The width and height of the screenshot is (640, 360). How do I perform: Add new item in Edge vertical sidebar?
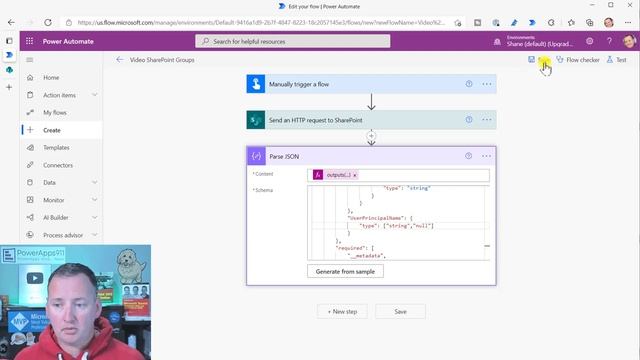click(x=9, y=87)
